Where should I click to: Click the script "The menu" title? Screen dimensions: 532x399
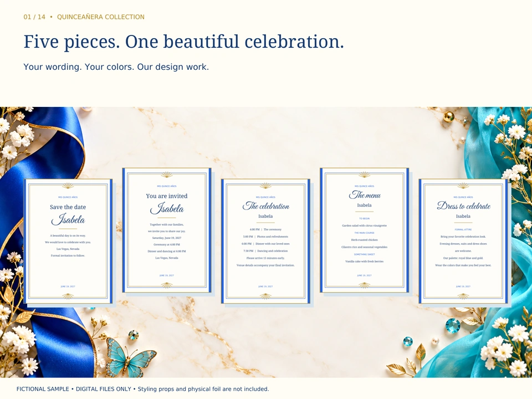[365, 195]
